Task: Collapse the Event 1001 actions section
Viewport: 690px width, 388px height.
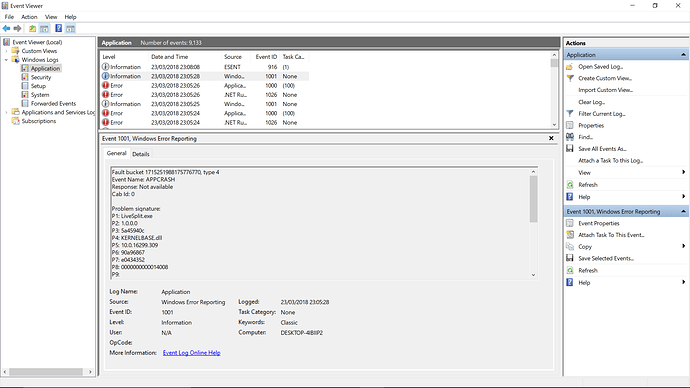Action: pyautogui.click(x=683, y=212)
